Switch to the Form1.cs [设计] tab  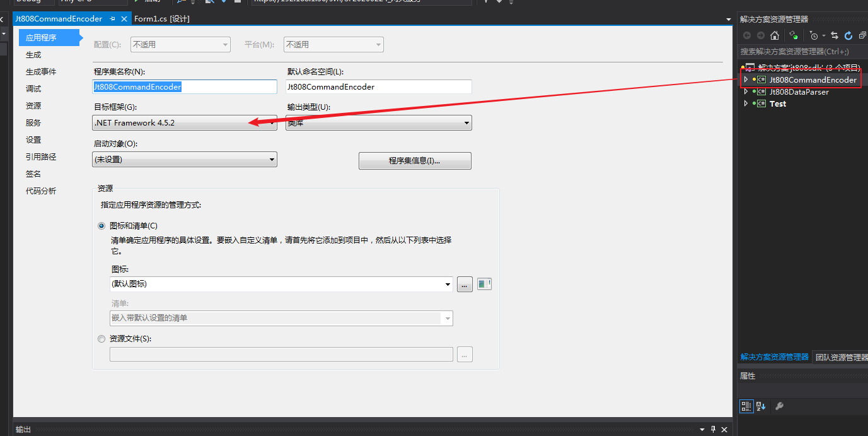pos(162,19)
